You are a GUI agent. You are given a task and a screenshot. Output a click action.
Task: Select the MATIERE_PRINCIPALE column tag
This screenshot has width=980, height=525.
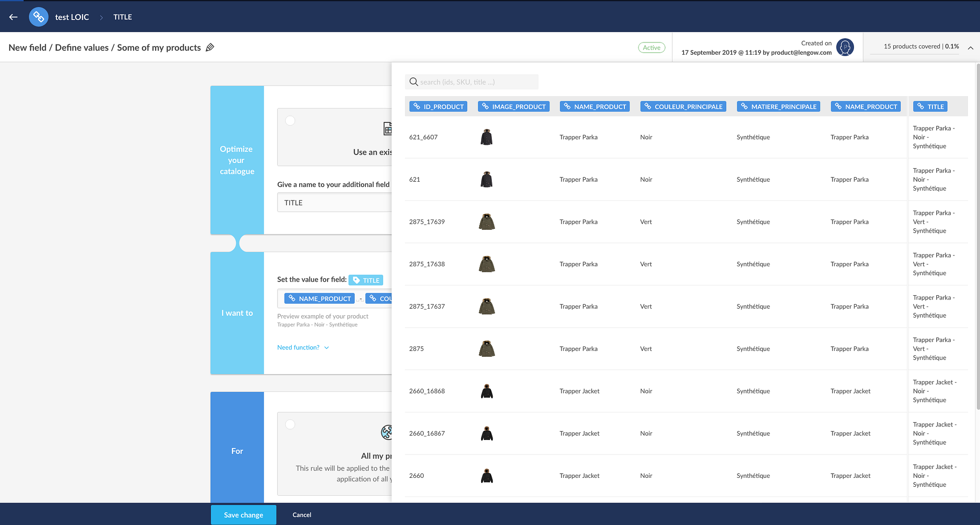point(778,106)
